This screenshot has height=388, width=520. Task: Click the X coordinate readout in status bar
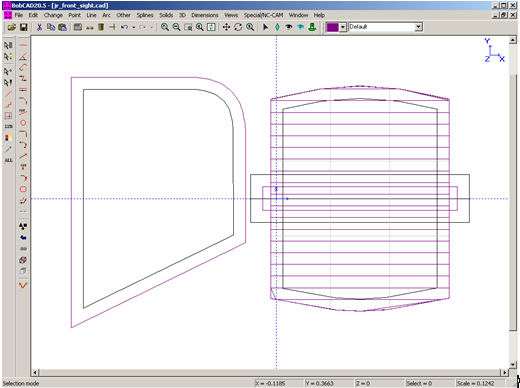click(x=279, y=383)
